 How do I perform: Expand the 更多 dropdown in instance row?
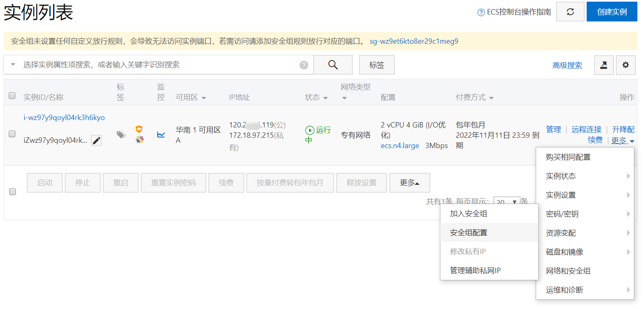click(623, 141)
